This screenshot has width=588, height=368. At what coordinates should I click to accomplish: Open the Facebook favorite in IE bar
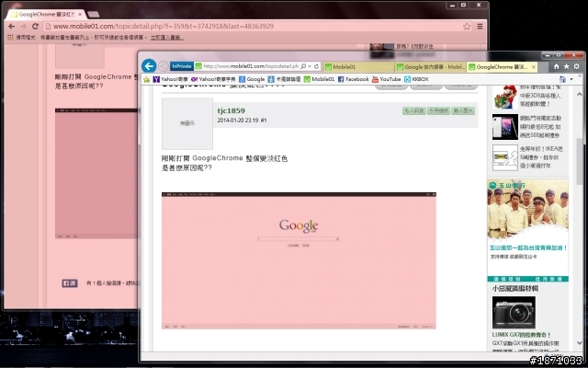click(353, 79)
